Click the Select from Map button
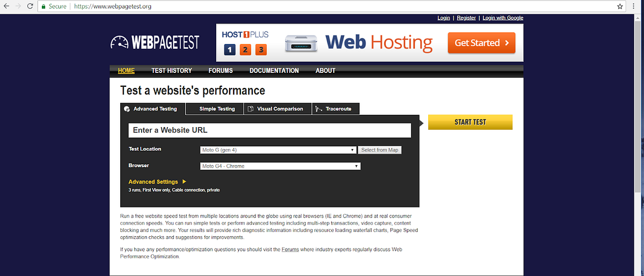The width and height of the screenshot is (644, 276). [x=379, y=150]
